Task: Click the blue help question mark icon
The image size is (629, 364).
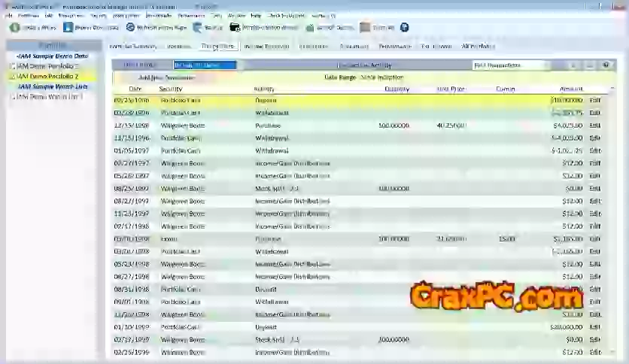Action: [x=405, y=27]
